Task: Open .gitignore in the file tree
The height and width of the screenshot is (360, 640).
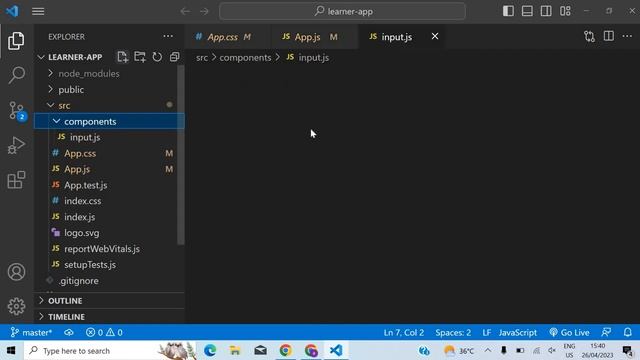Action: [x=109, y=280]
